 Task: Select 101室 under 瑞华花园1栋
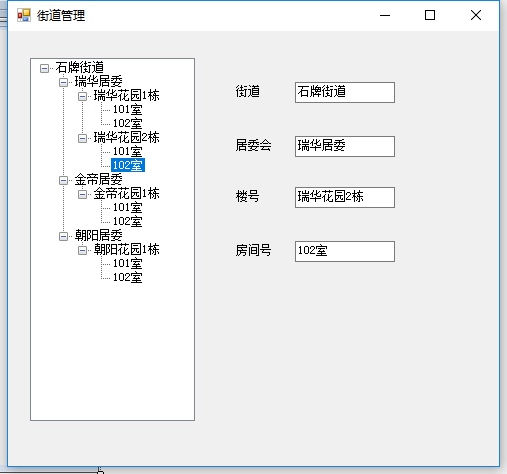coord(127,109)
